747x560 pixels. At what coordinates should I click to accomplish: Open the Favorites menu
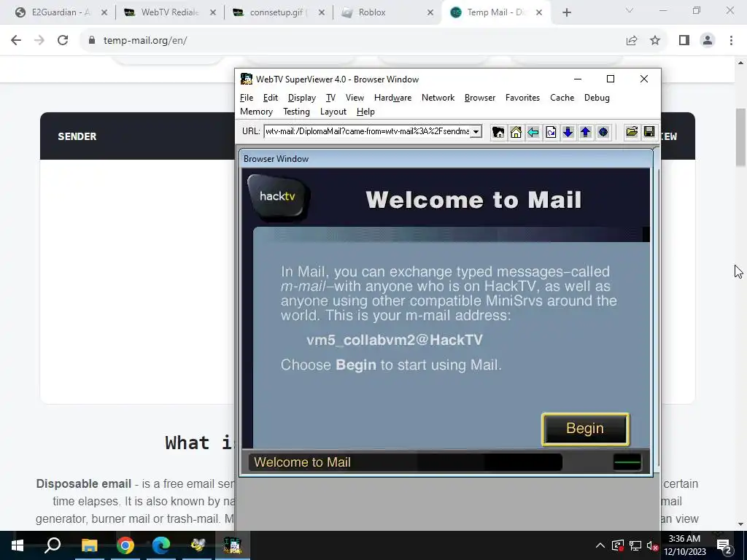click(522, 98)
